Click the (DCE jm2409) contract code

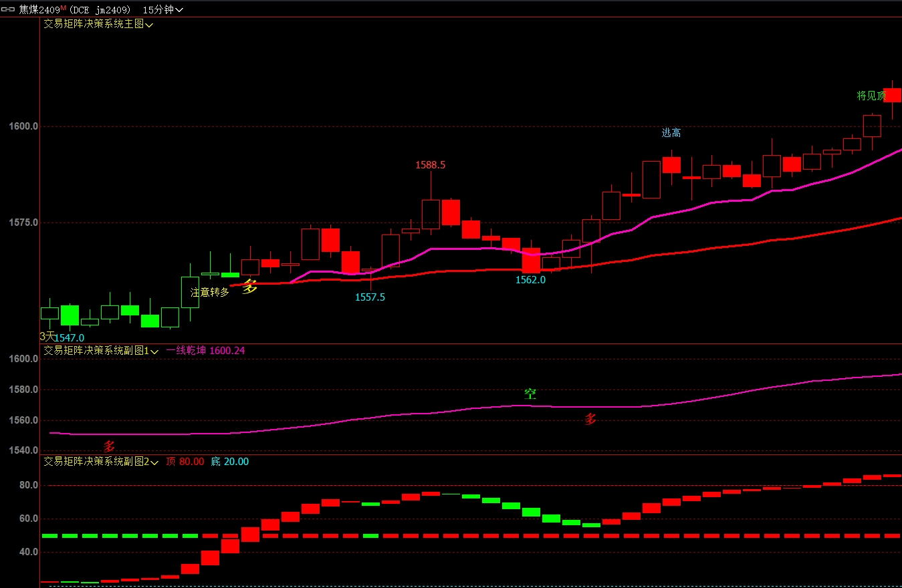(99, 10)
